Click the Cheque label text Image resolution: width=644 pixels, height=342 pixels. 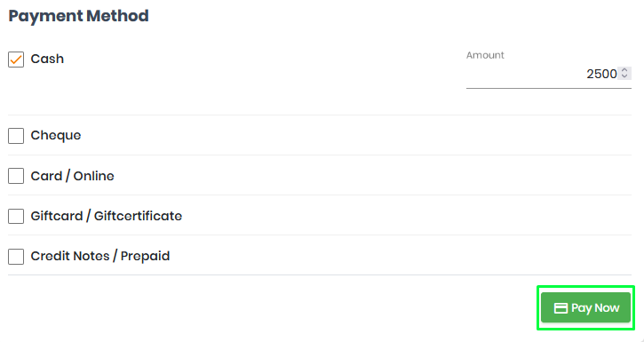pos(56,135)
